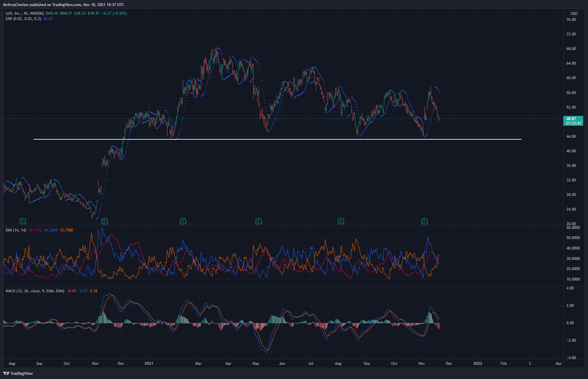Click the high price H48.97

[x=66, y=13]
